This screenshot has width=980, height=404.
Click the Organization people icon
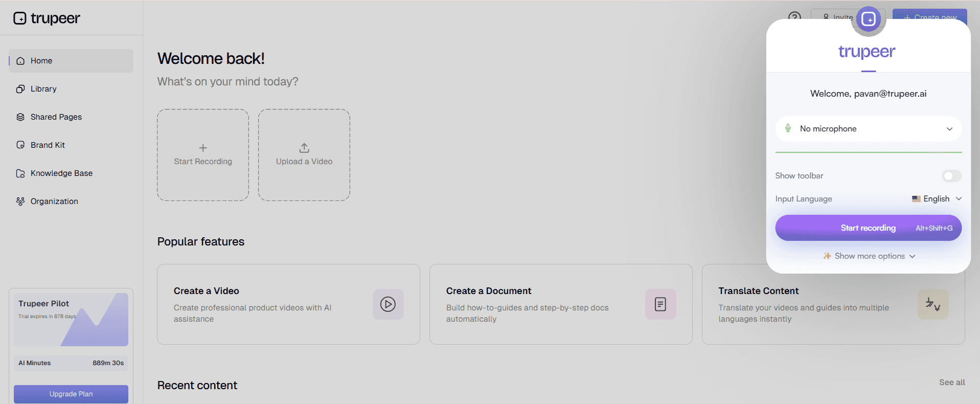coord(20,201)
